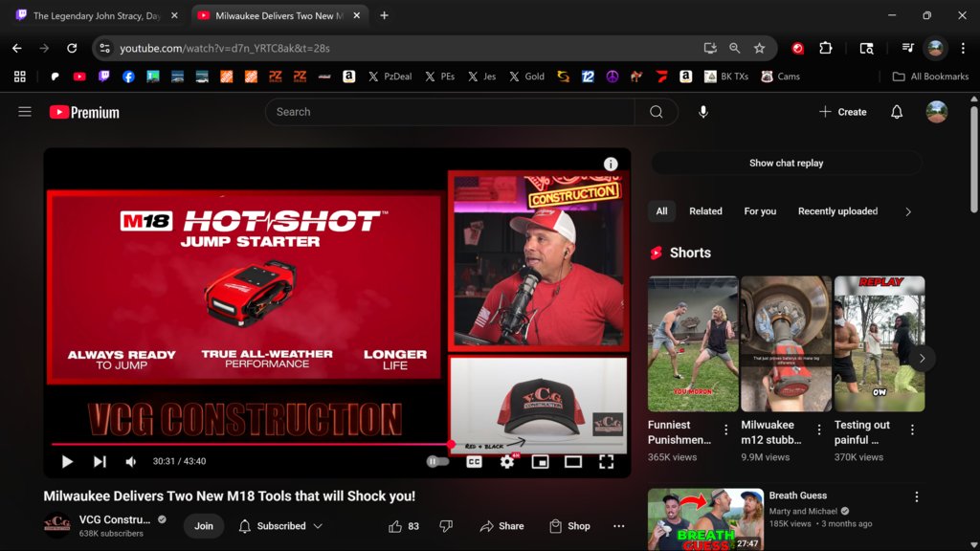Focus the YouTube search box
The image size is (980, 551).
[x=450, y=112]
